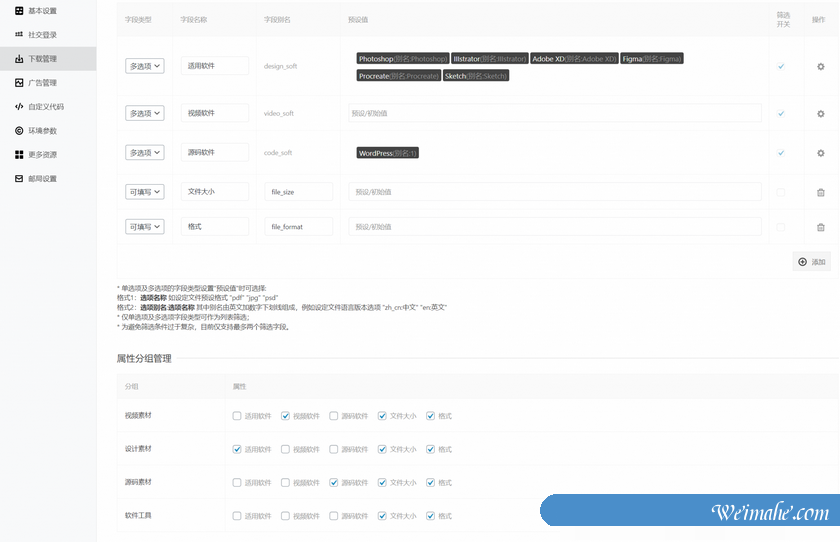Click the Procreate preset tag

[x=399, y=76]
